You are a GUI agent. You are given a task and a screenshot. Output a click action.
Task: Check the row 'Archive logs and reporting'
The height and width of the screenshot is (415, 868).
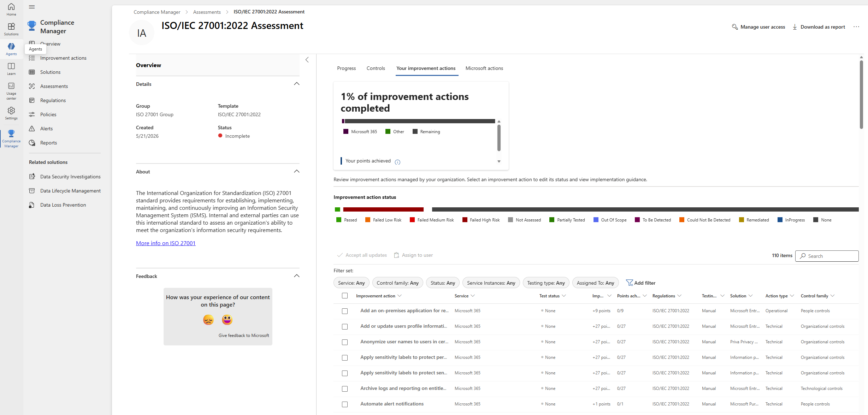(345, 389)
